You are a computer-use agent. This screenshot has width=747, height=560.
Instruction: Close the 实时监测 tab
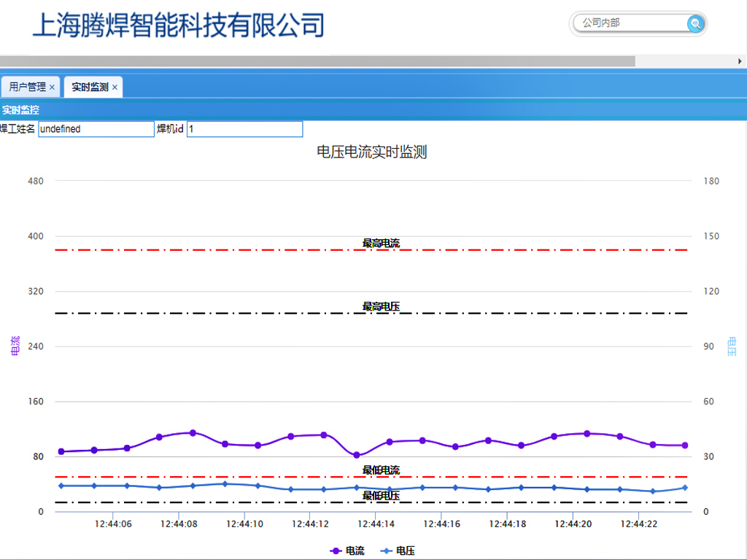pyautogui.click(x=115, y=87)
